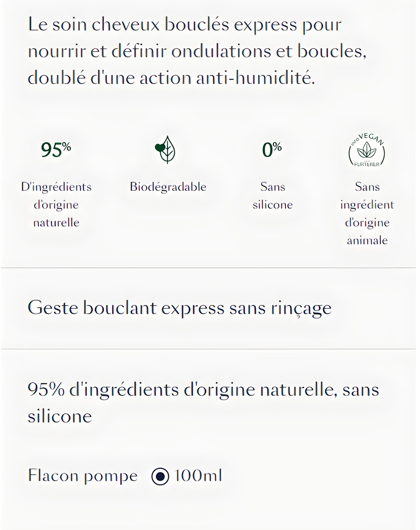420x530 pixels.
Task: Click the Vegan Furterer badge icon
Action: click(x=367, y=150)
